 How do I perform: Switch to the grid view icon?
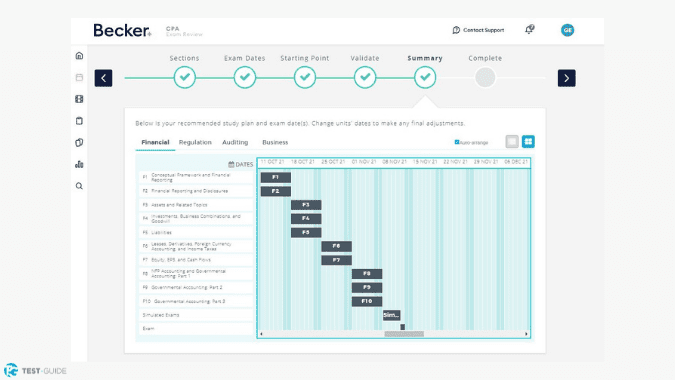528,142
